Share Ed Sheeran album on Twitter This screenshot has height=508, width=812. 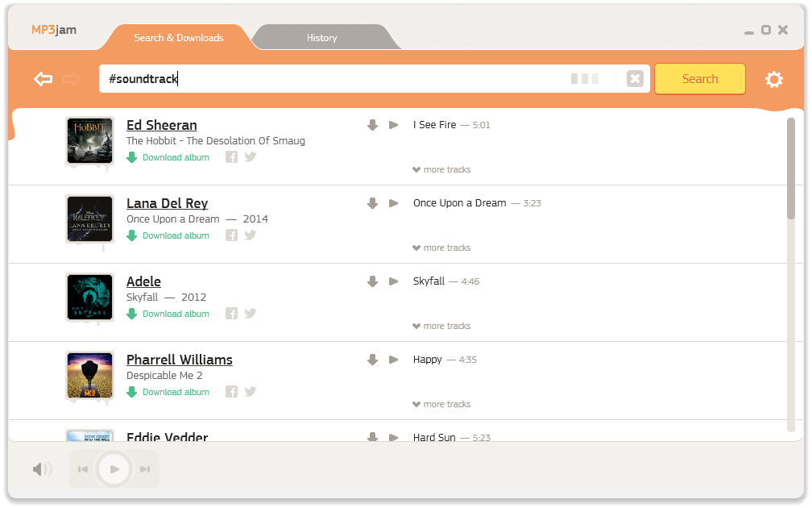(x=251, y=156)
